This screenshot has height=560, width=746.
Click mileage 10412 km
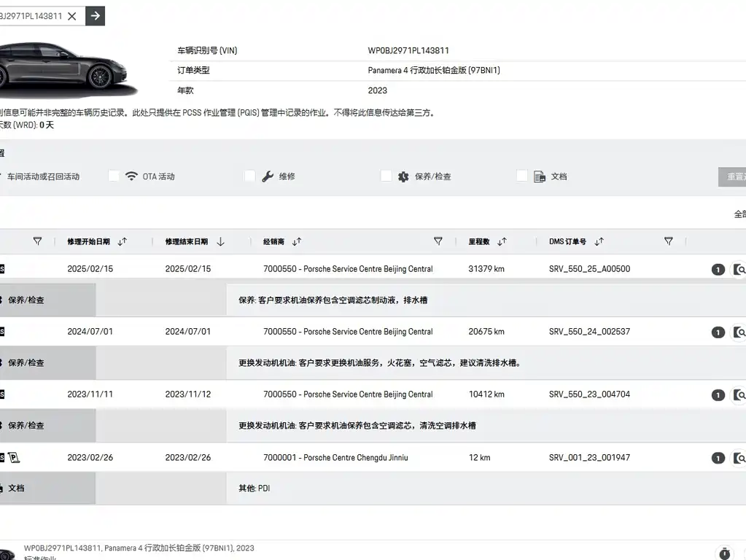click(486, 394)
